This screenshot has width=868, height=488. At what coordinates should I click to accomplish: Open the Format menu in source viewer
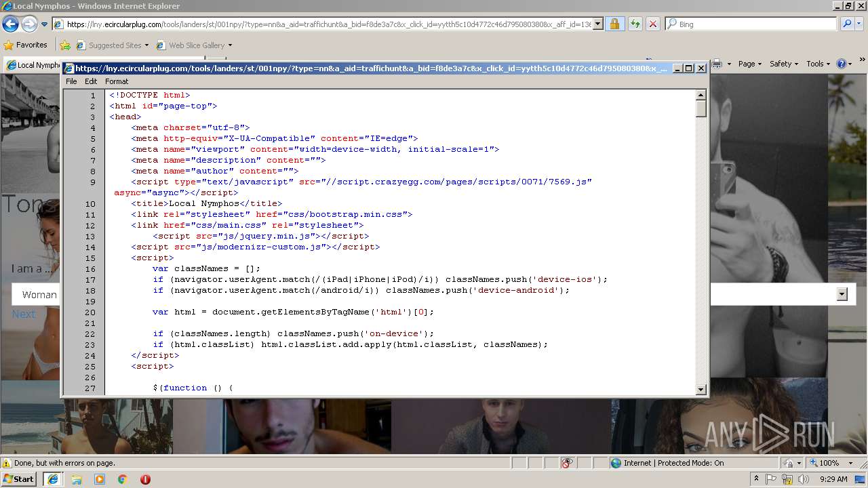tap(117, 81)
